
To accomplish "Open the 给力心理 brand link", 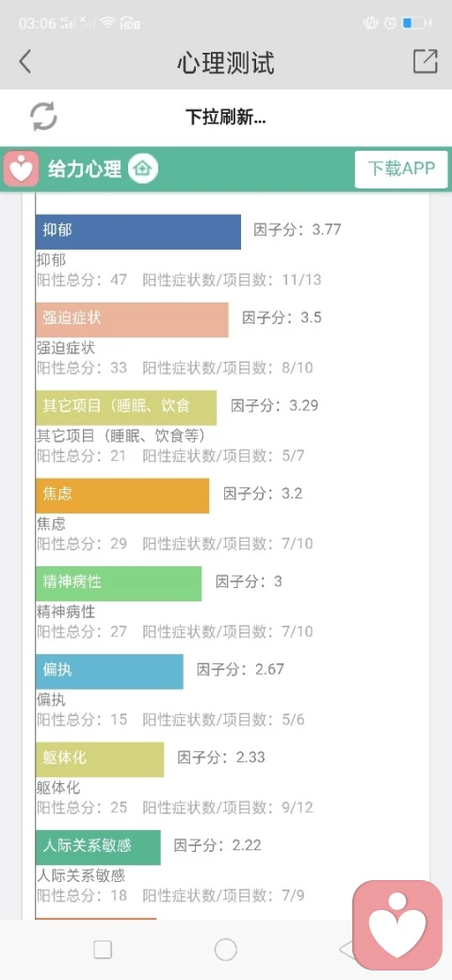I will (x=85, y=169).
